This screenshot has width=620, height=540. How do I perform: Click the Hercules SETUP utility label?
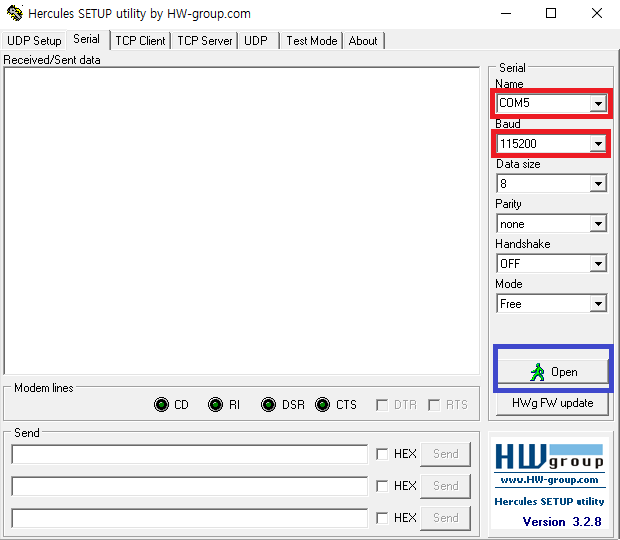click(549, 501)
